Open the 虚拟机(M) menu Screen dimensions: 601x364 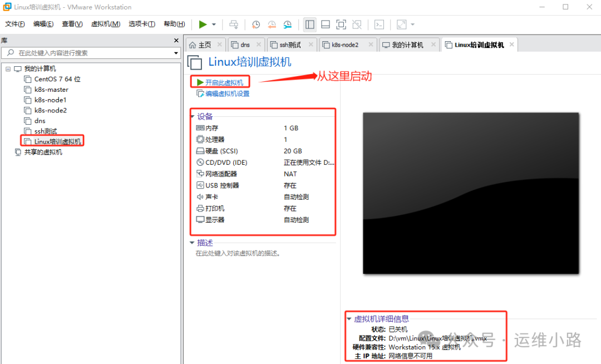click(105, 24)
